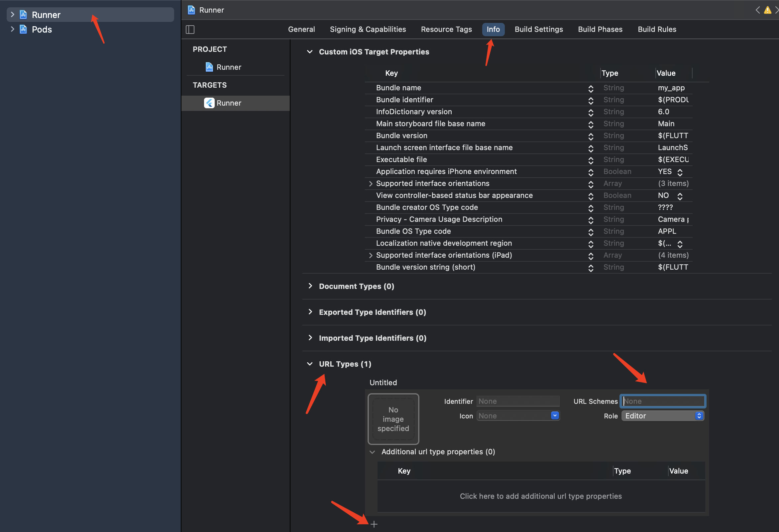
Task: Click the yellow warning triangle icon
Action: (x=768, y=10)
